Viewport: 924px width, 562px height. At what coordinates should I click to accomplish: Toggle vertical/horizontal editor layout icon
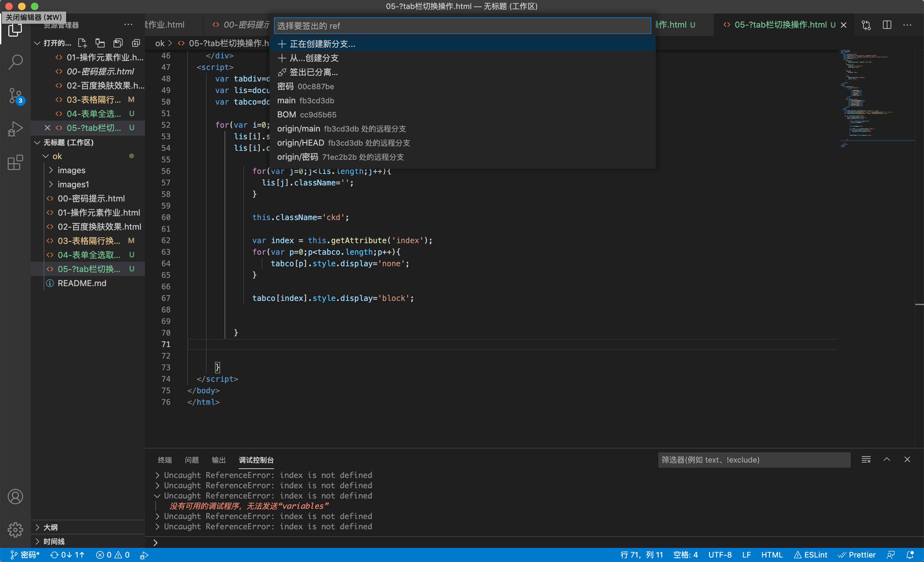[100, 43]
